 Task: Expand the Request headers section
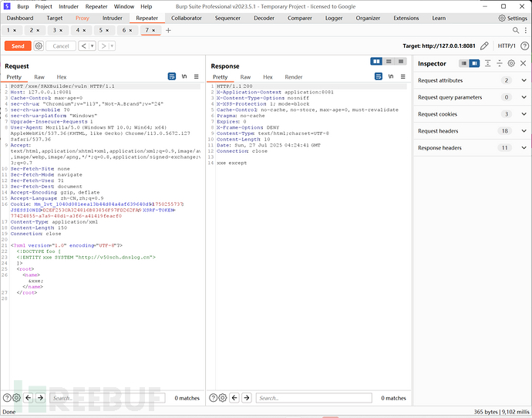pos(524,131)
